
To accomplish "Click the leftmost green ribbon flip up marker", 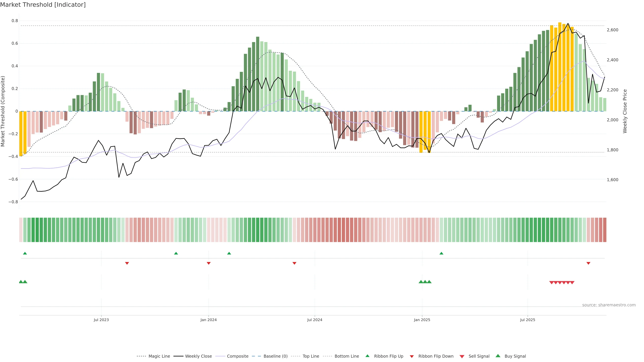I will coord(25,253).
